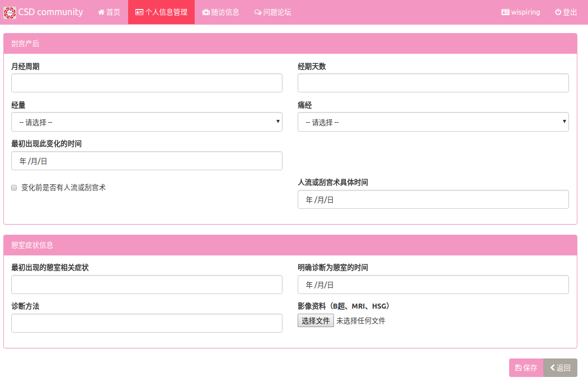Open the 个人信息管理 tab
This screenshot has width=588, height=382.
click(x=161, y=12)
